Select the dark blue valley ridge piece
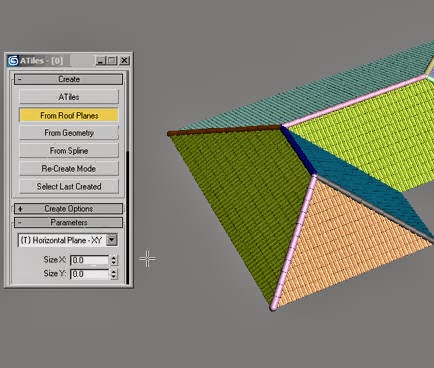Image resolution: width=434 pixels, height=368 pixels. [x=298, y=149]
